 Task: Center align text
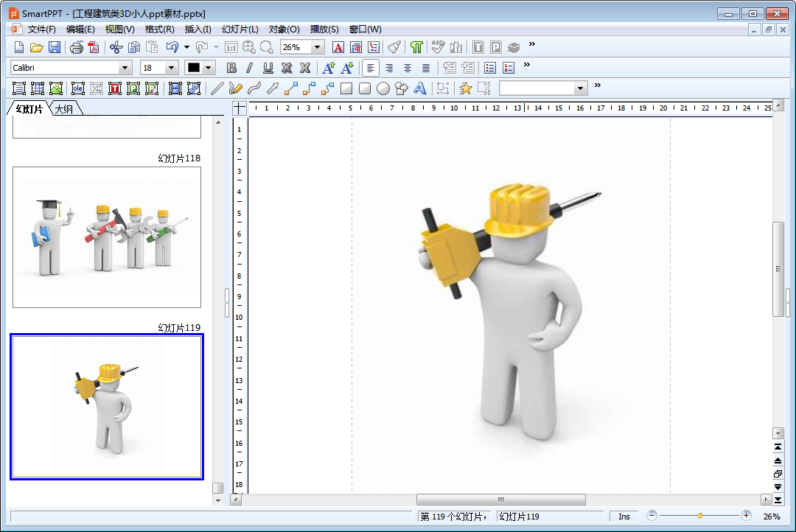coord(408,68)
